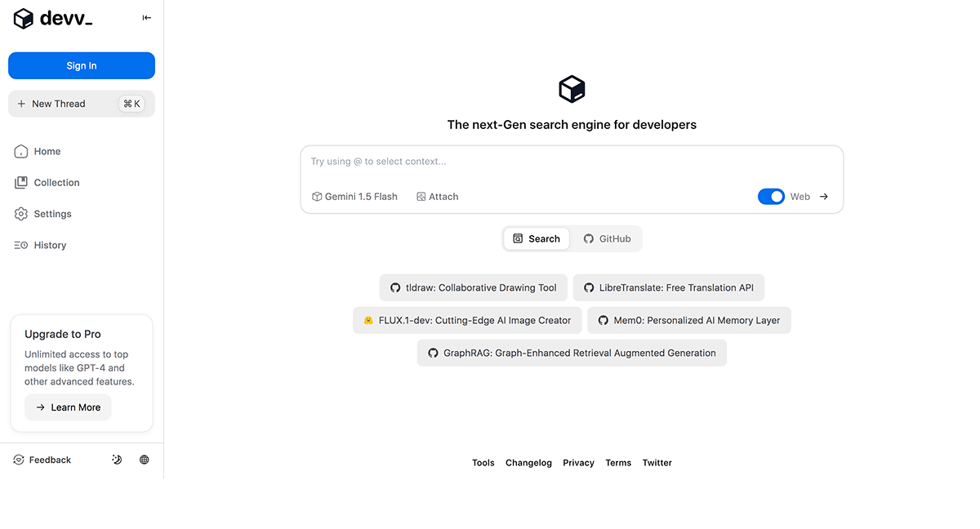
Task: Open the Collection section
Action: 47,183
